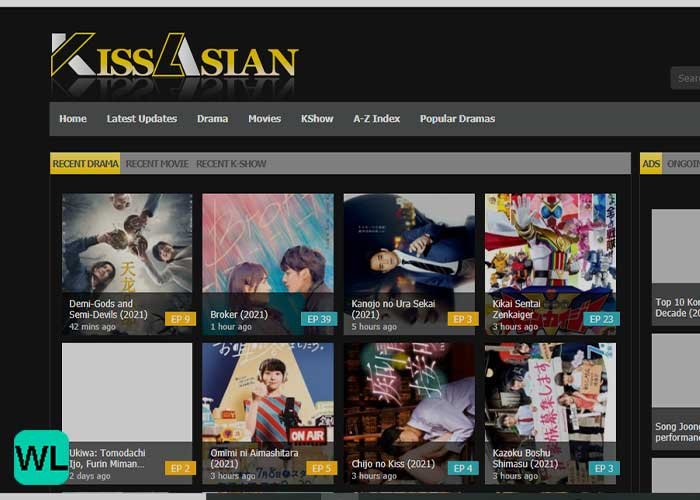Open the A-Z Index page
Screen dimensions: 700x500
[376, 119]
